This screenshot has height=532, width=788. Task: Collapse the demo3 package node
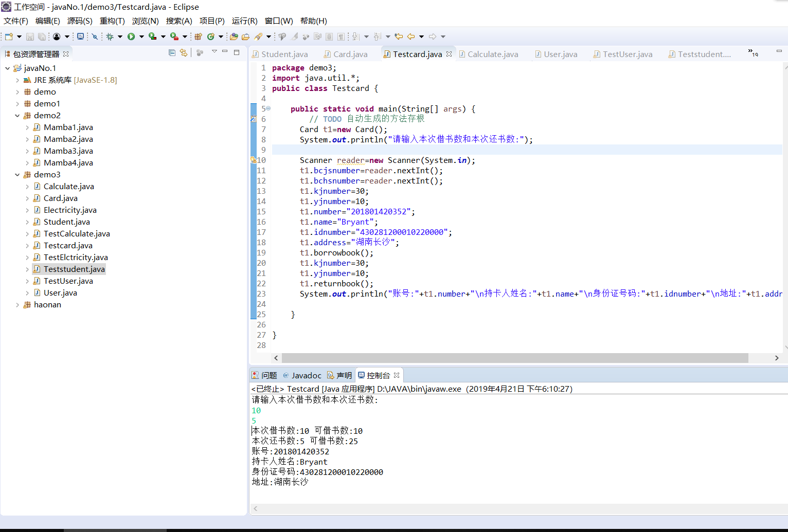(x=17, y=175)
